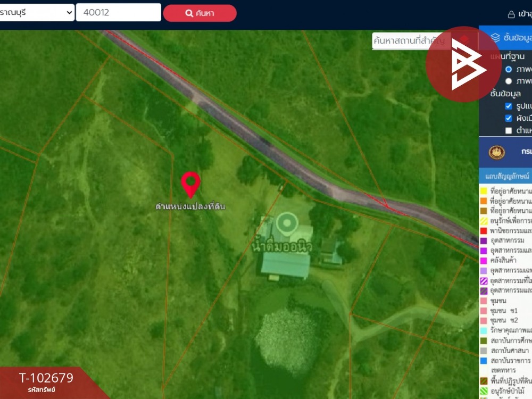Uncheck the ผังเมื... city plan checkbox
This screenshot has height=399, width=532.
coord(508,118)
